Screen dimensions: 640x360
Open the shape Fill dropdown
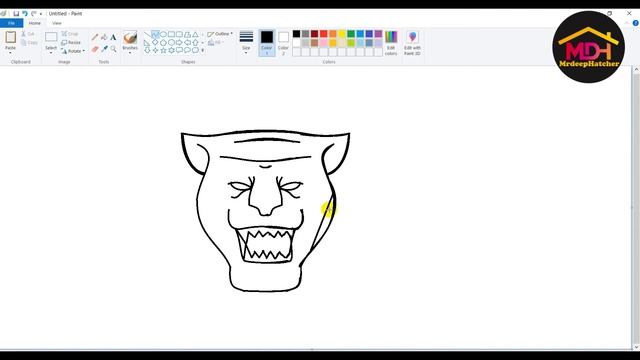216,42
